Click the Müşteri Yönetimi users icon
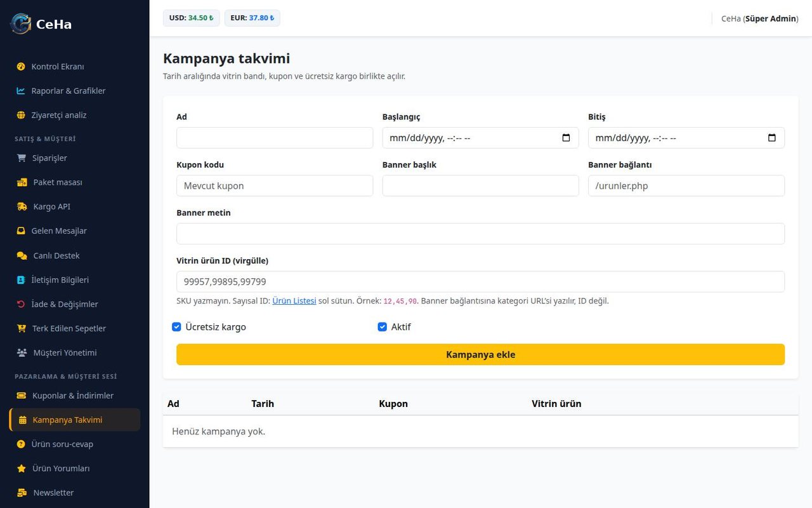This screenshot has width=812, height=508. tap(22, 352)
